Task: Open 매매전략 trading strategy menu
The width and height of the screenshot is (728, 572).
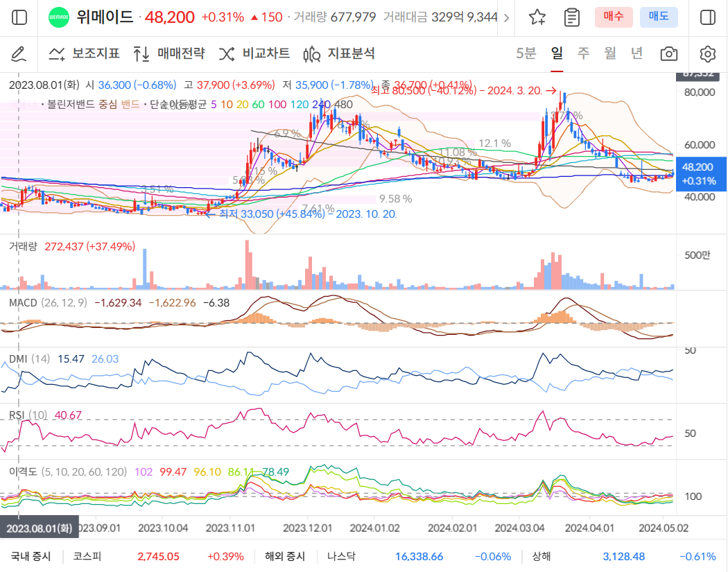Action: pos(169,53)
